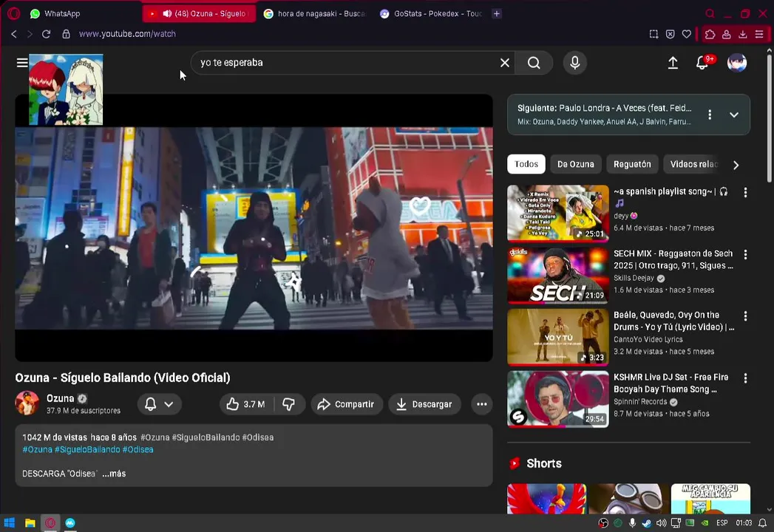This screenshot has width=774, height=532.
Task: Dislike the Ozuna video
Action: click(x=289, y=404)
